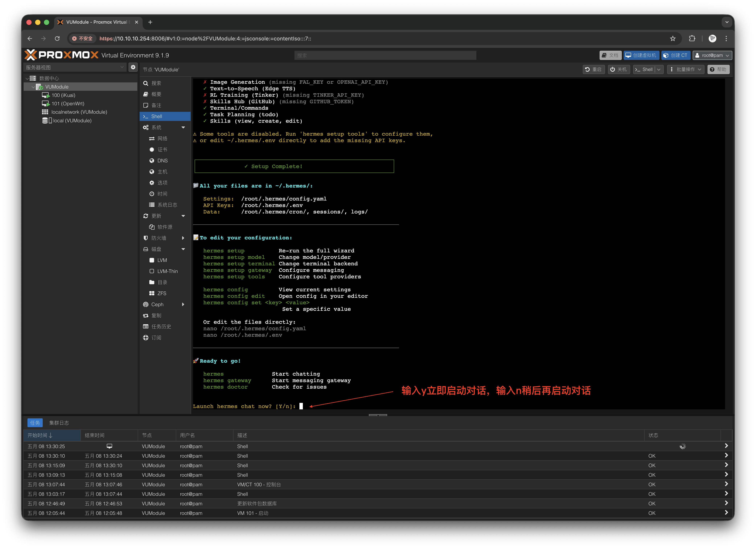
Task: Open the 证书 certificates page
Action: [x=165, y=150]
